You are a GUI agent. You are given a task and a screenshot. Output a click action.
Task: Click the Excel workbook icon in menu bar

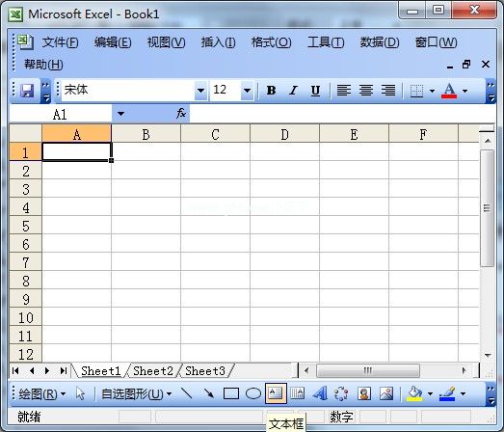coord(25,41)
